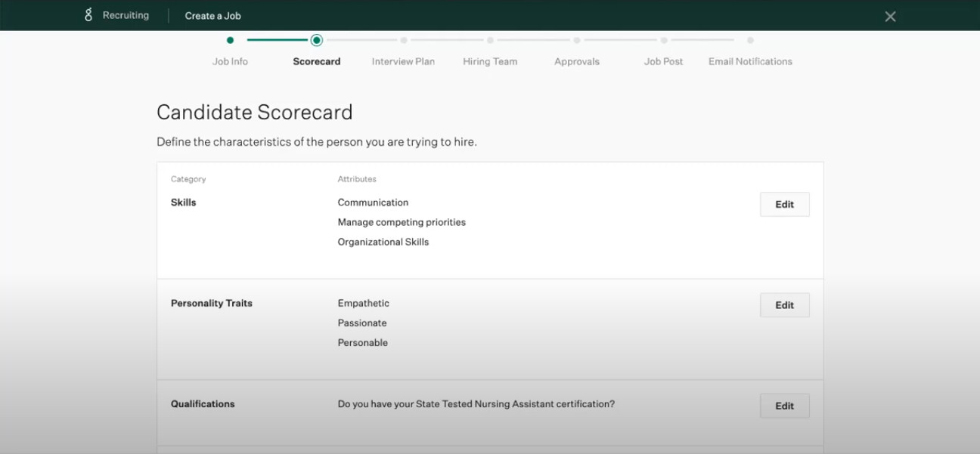Screen dimensions: 980x454
Task: Click the Job Info step dot
Action: (x=230, y=40)
